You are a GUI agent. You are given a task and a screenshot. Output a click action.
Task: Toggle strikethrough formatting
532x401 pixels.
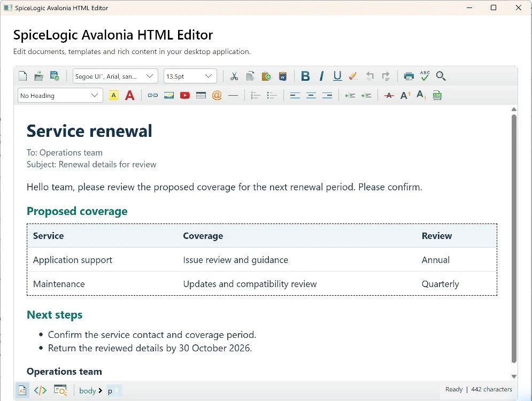[x=389, y=95]
